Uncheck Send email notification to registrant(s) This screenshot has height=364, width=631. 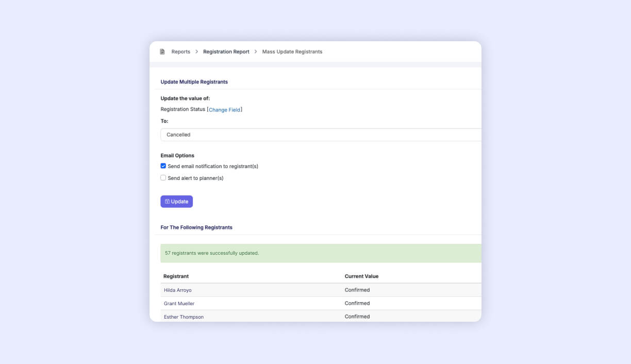[163, 166]
